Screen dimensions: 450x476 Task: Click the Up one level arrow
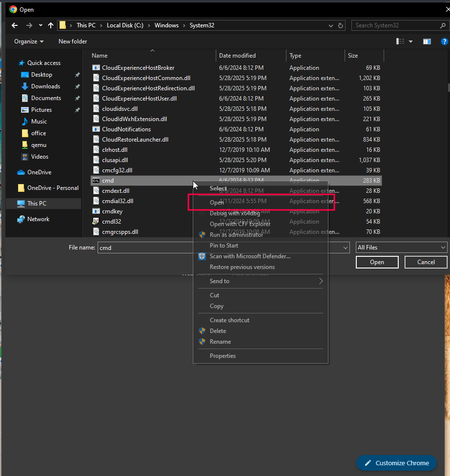pyautogui.click(x=51, y=25)
